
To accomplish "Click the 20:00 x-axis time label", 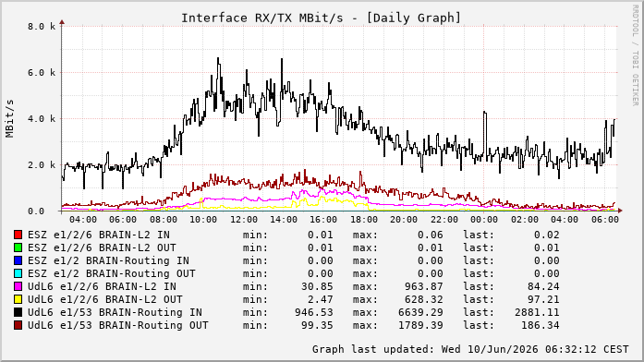I will [x=404, y=220].
